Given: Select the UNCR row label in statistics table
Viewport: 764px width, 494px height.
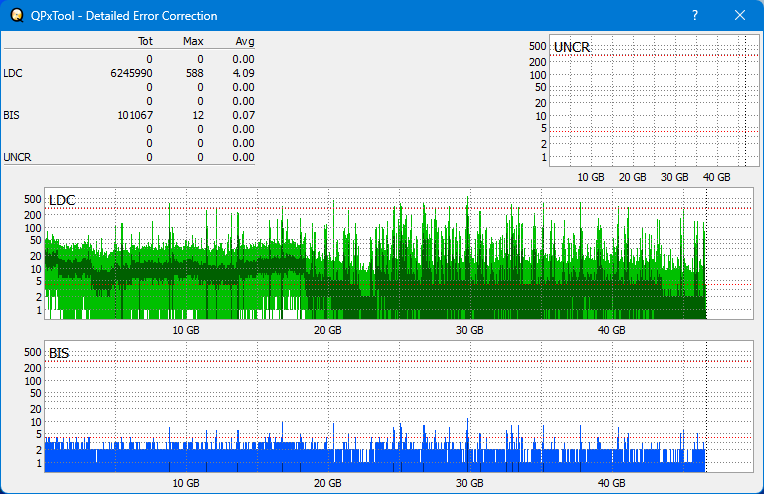Looking at the screenshot, I should click(x=18, y=157).
